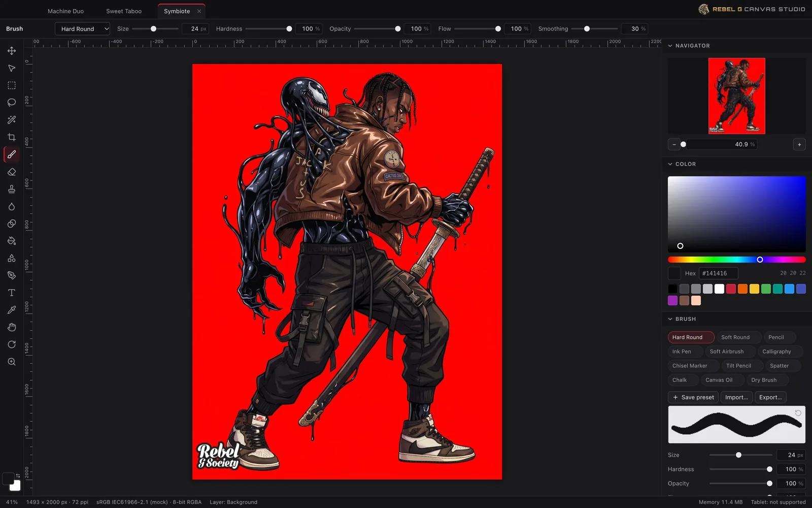Select the arrow selection tool

12,68
